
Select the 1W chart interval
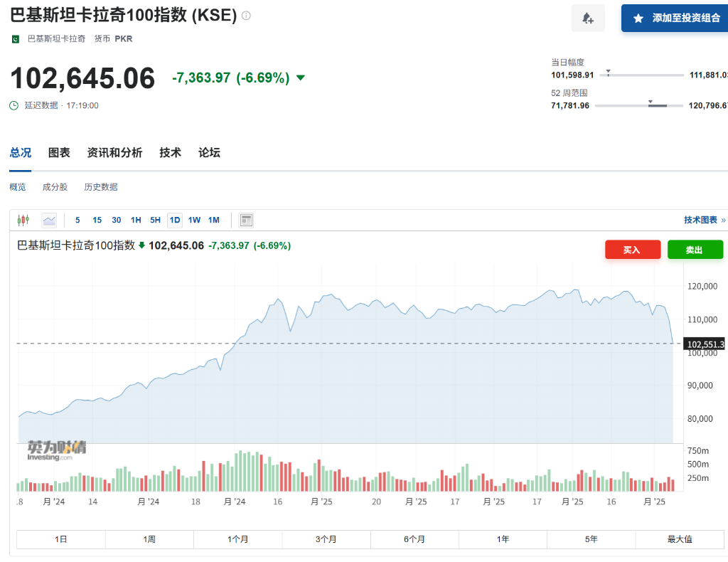click(194, 220)
